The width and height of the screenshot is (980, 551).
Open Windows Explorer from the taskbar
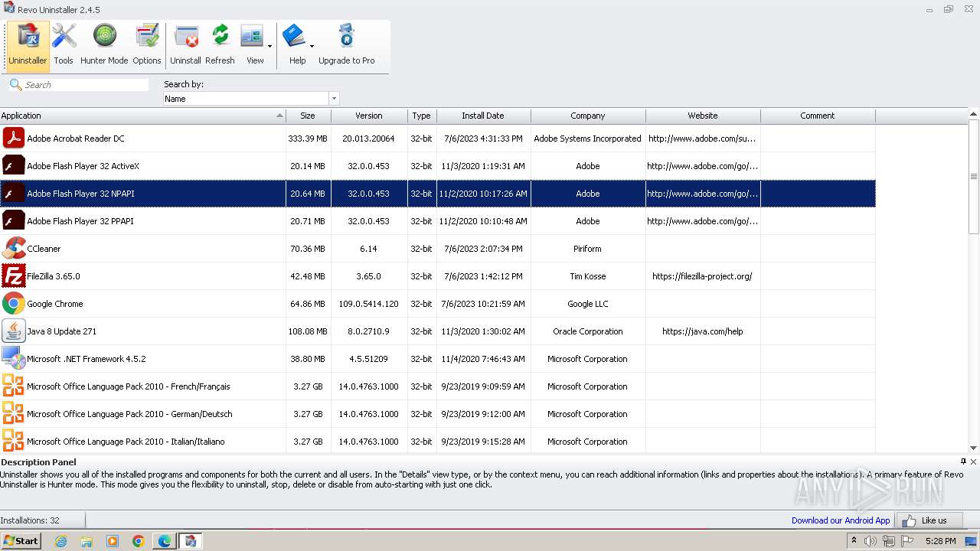(87, 541)
